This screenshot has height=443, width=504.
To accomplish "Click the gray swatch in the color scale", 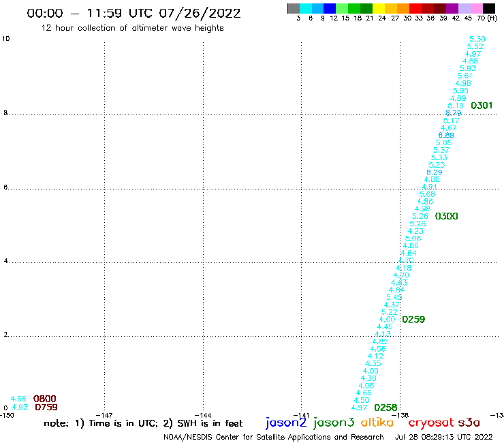I will click(294, 8).
